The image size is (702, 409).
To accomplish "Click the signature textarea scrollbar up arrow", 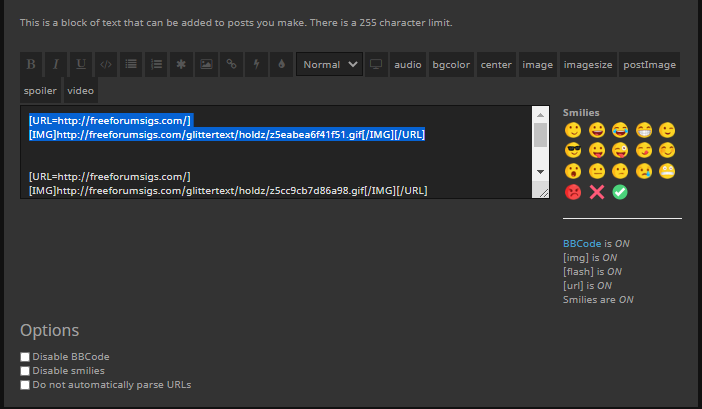I will (540, 115).
